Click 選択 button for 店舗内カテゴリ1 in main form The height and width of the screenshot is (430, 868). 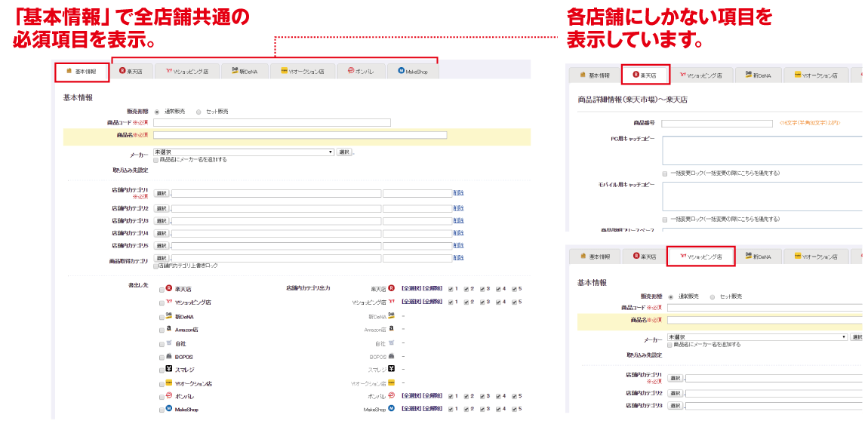(161, 193)
